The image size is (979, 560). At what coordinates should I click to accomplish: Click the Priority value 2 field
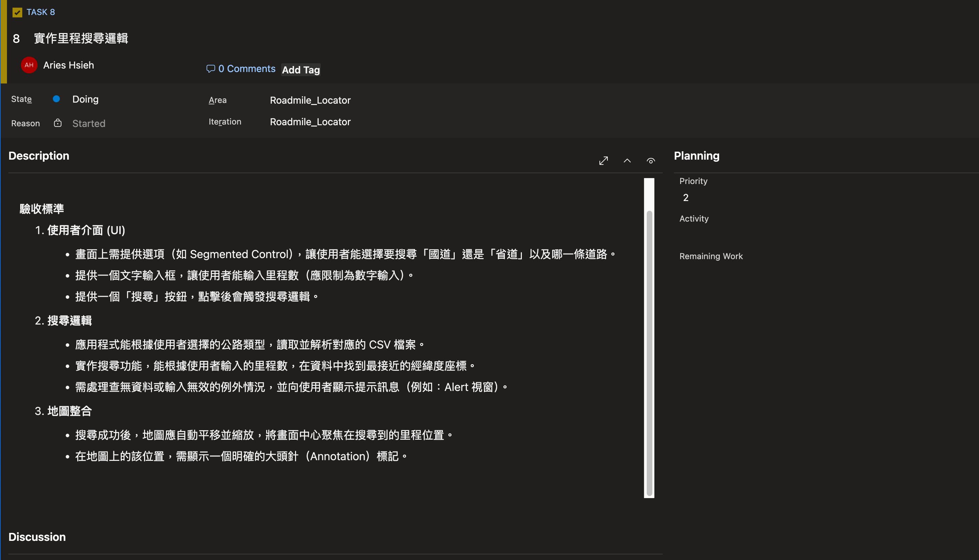pos(686,198)
